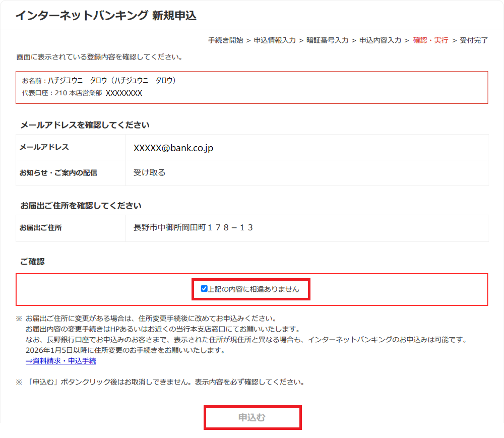Click the 暗証番号入力 breadcrumb step
Image resolution: width=504 pixels, height=438 pixels.
tap(327, 40)
